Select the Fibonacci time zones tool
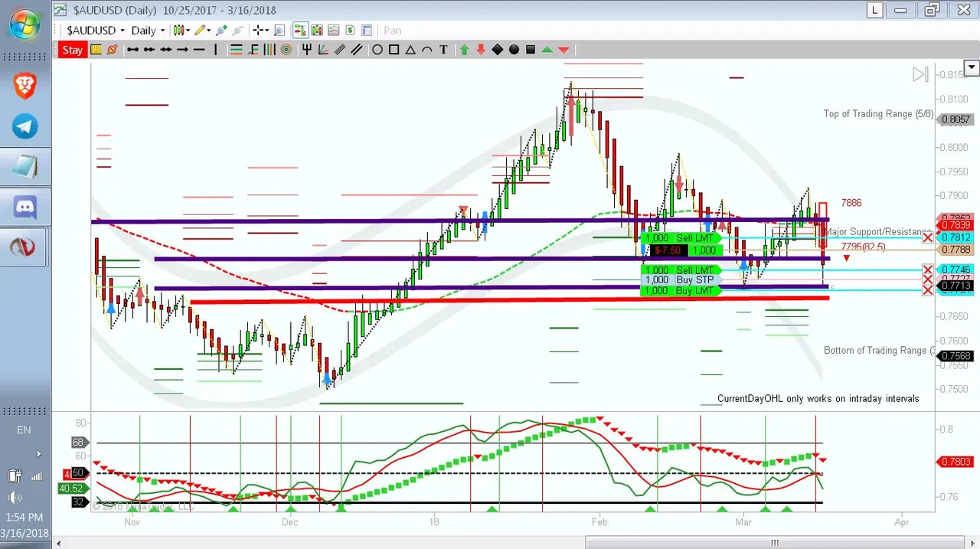The image size is (980, 549). [269, 50]
